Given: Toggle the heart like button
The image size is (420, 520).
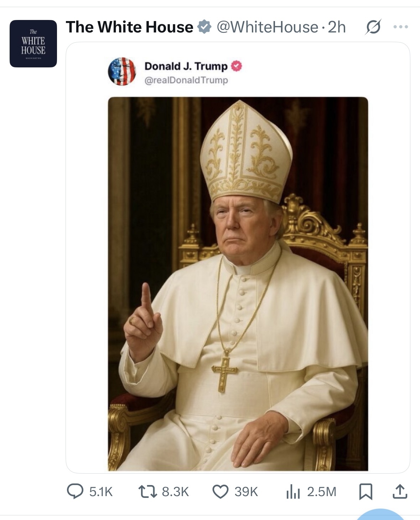Looking at the screenshot, I should [x=220, y=491].
